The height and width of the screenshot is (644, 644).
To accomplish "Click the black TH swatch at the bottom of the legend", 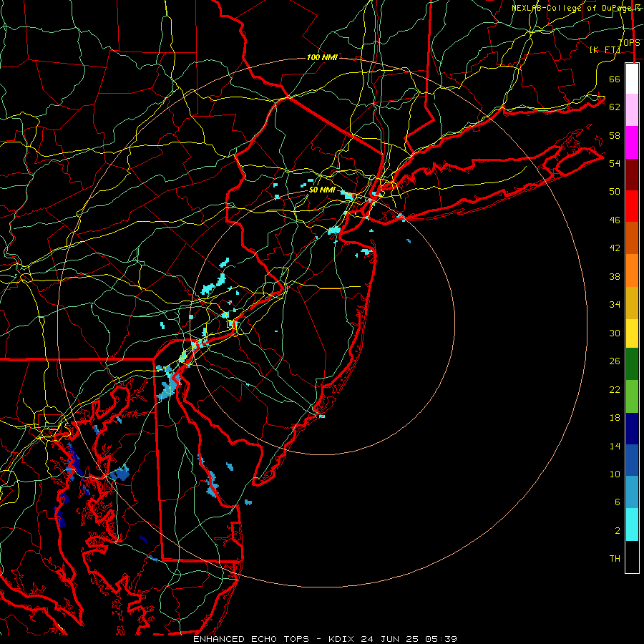I will click(x=632, y=557).
